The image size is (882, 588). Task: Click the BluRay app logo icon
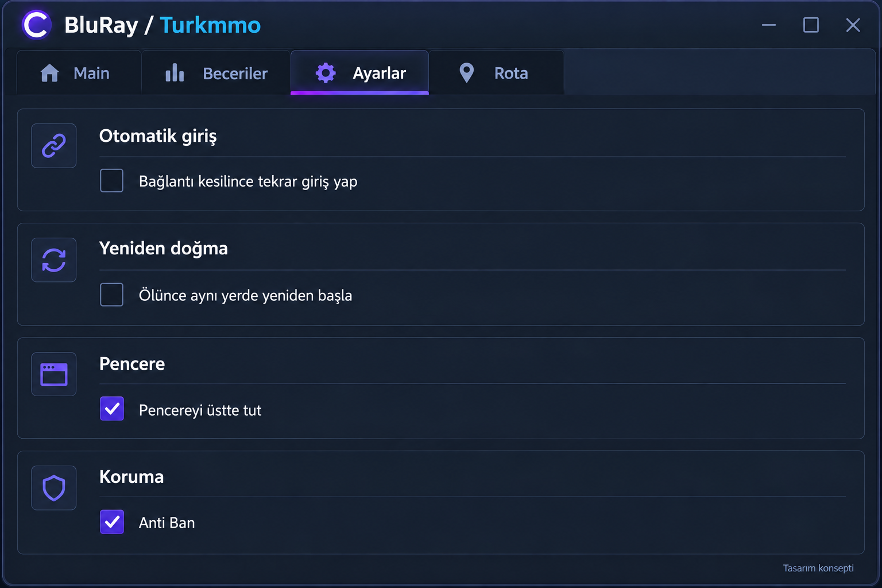[36, 25]
